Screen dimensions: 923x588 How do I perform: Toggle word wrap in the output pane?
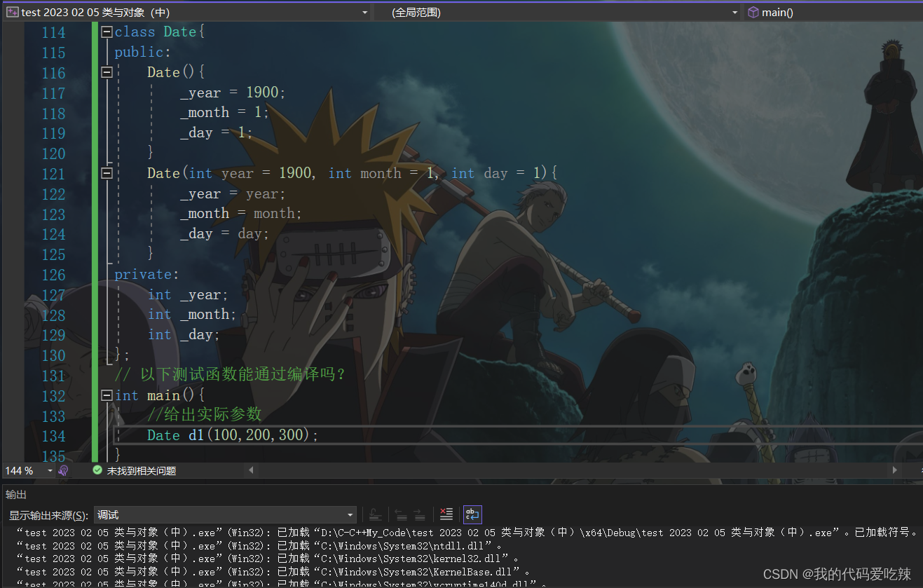click(x=472, y=514)
